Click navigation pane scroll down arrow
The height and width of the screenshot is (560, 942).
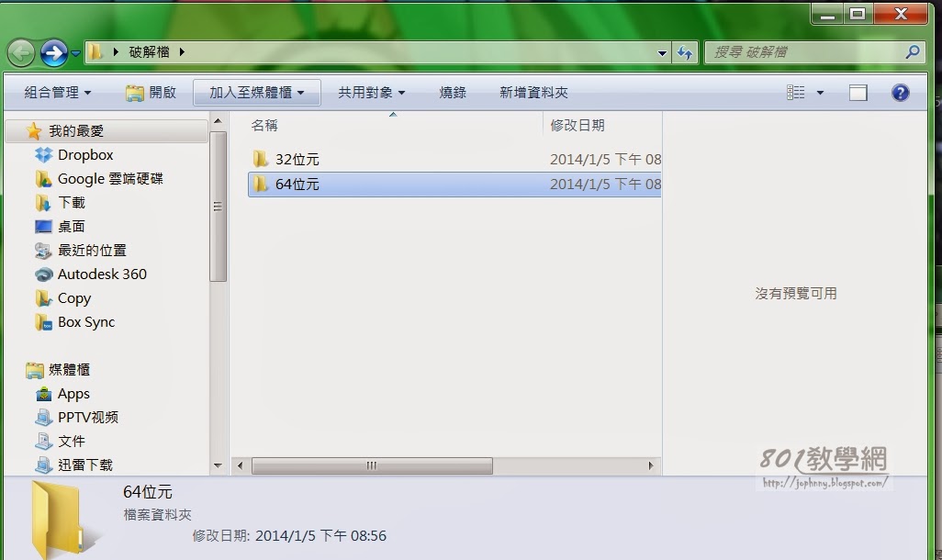pos(218,465)
